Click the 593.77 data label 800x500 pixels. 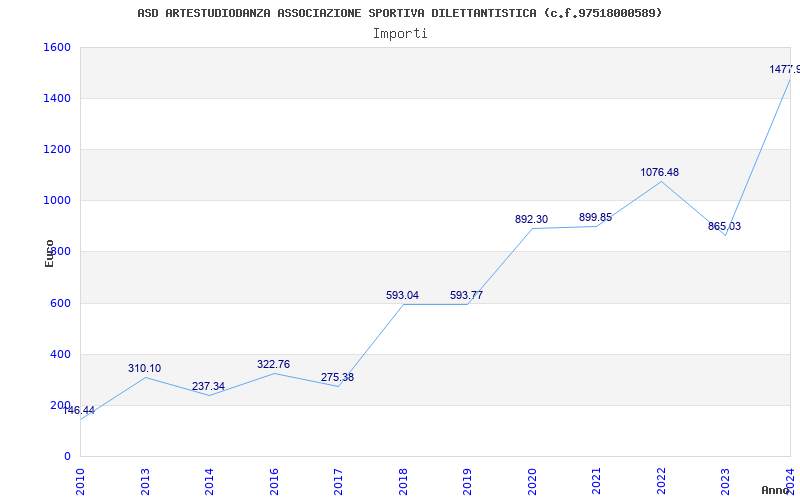pyautogui.click(x=466, y=295)
